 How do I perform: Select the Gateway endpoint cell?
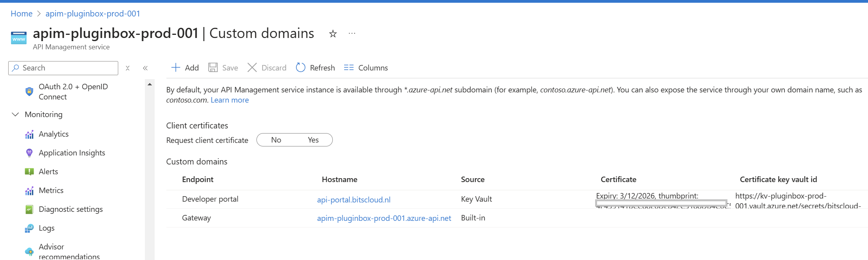pos(197,218)
